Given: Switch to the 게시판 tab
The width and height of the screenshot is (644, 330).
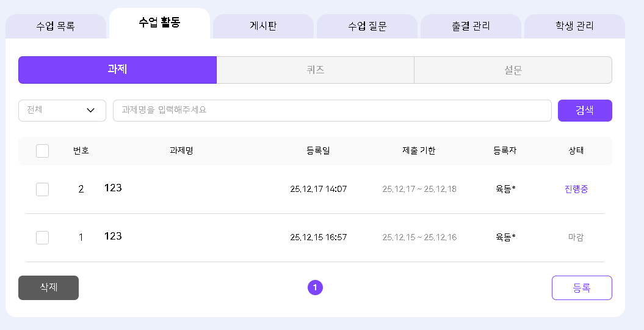Looking at the screenshot, I should coord(263,27).
